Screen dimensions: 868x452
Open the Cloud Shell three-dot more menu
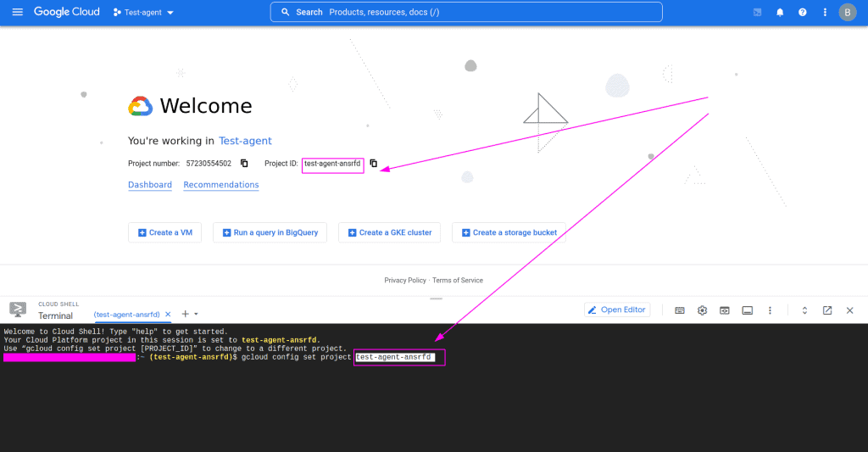[x=770, y=310]
